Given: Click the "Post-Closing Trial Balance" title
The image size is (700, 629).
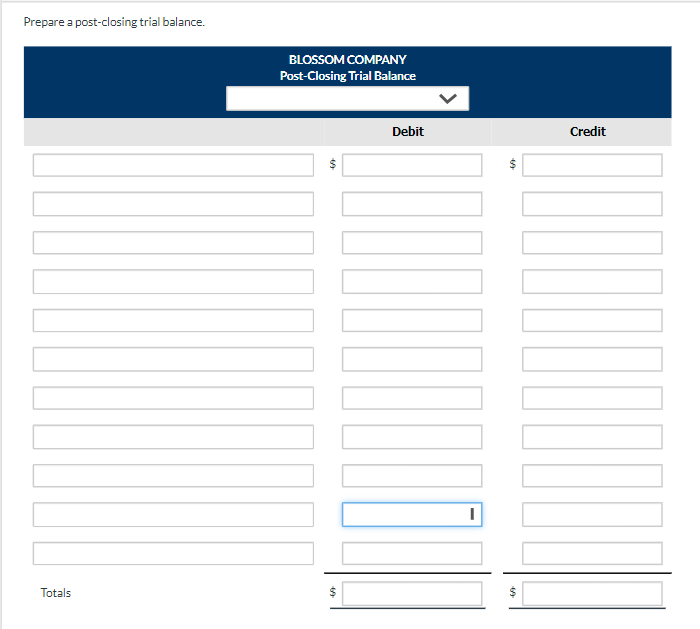Looking at the screenshot, I should coord(347,76).
